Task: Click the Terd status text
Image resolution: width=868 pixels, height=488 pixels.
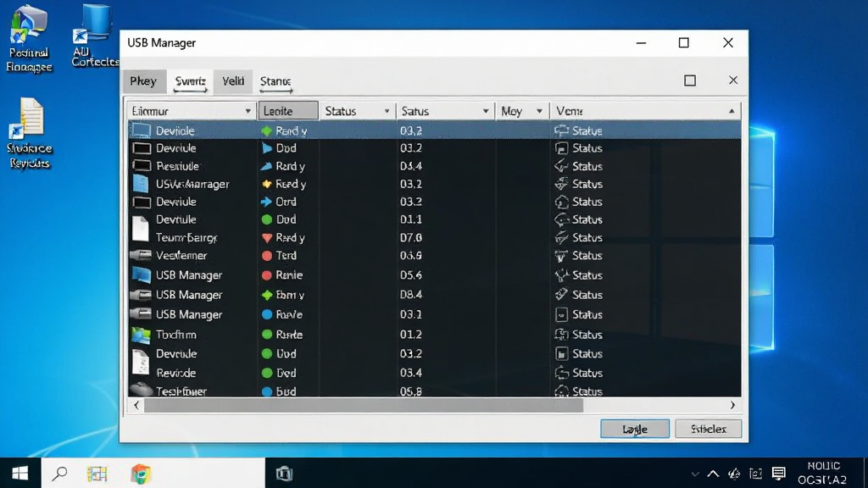Action: 287,256
